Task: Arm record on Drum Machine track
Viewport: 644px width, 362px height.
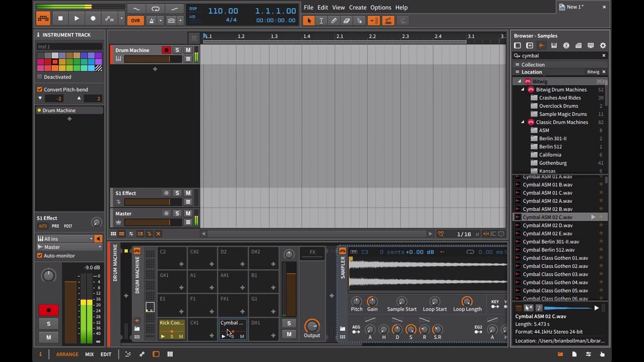Action: (166, 50)
